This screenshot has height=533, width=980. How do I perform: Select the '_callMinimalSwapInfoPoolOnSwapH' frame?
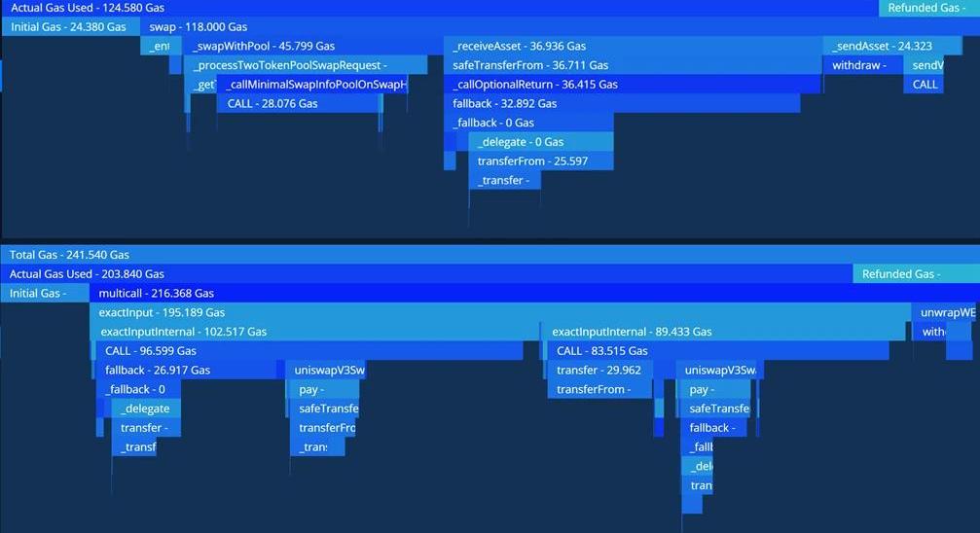[311, 85]
